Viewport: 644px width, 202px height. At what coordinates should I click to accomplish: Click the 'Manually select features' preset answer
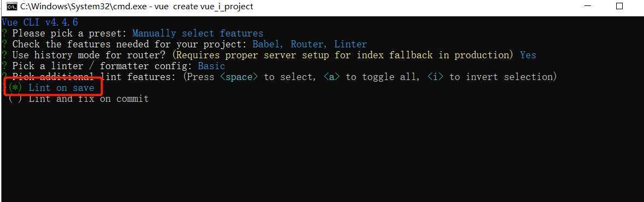click(x=198, y=33)
